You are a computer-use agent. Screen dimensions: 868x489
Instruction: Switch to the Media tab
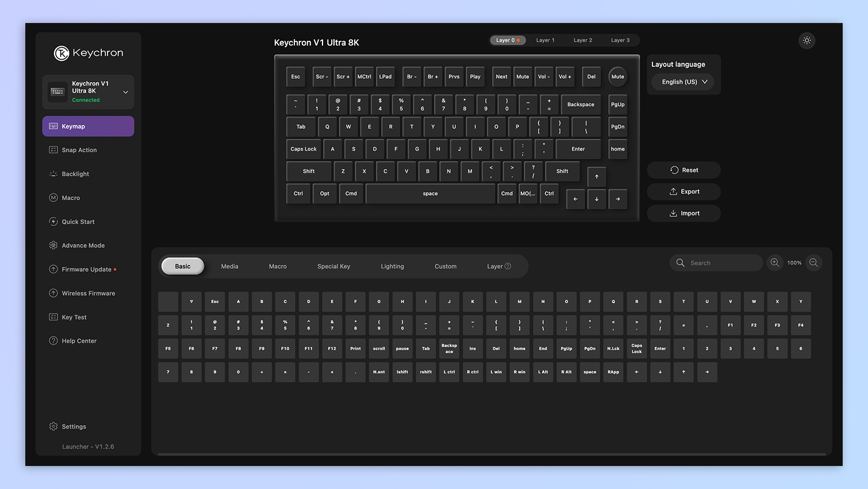229,266
